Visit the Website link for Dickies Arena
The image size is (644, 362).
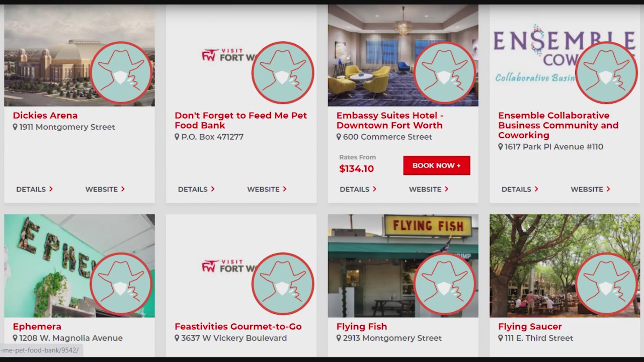pyautogui.click(x=105, y=189)
